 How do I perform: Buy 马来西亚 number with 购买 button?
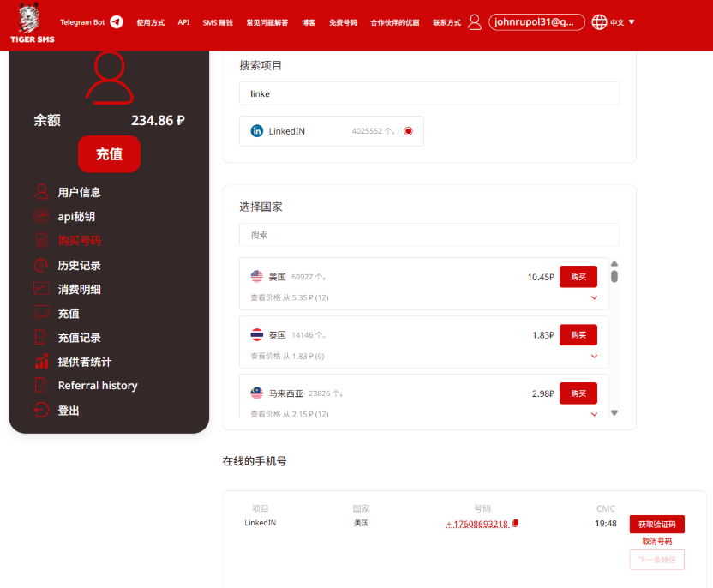point(578,393)
